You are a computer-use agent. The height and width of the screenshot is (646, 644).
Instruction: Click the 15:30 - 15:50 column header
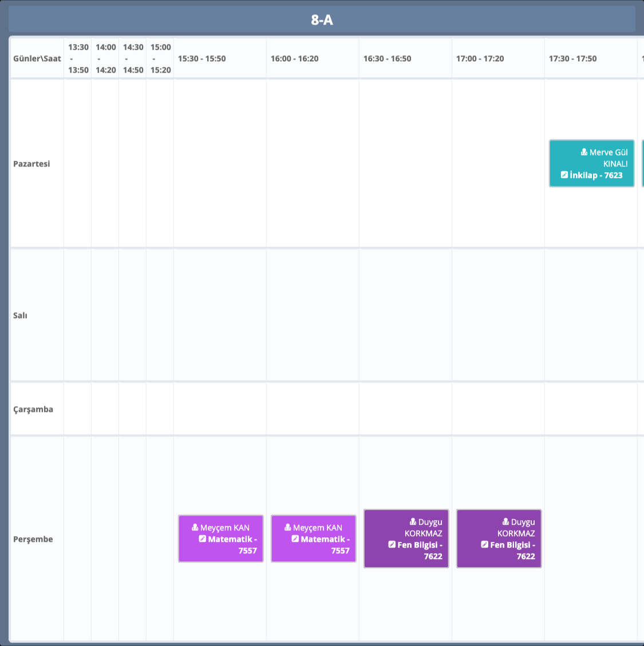click(202, 58)
